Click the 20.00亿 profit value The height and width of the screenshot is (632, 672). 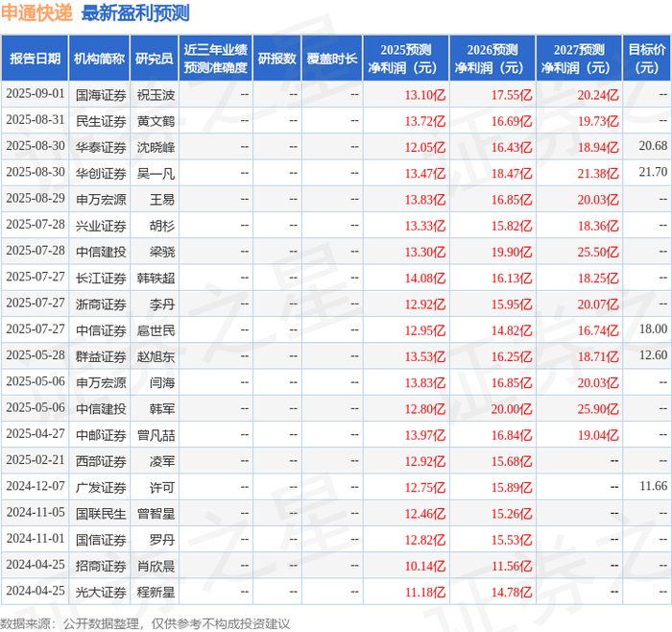tap(512, 408)
